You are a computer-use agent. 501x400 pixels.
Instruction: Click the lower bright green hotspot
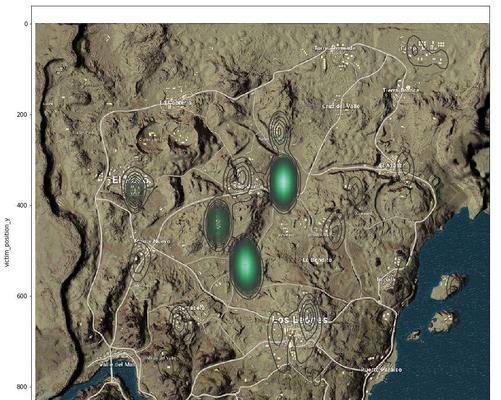point(246,265)
